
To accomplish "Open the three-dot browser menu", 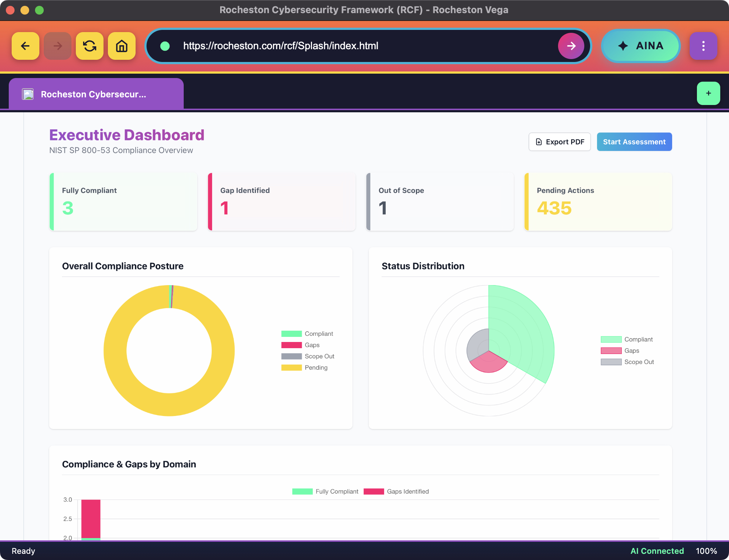I will coord(703,46).
